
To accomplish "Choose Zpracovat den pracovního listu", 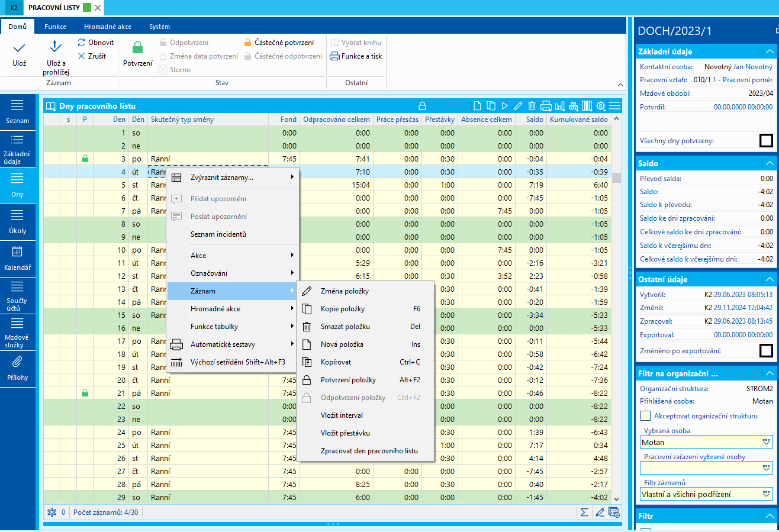I will point(369,451).
